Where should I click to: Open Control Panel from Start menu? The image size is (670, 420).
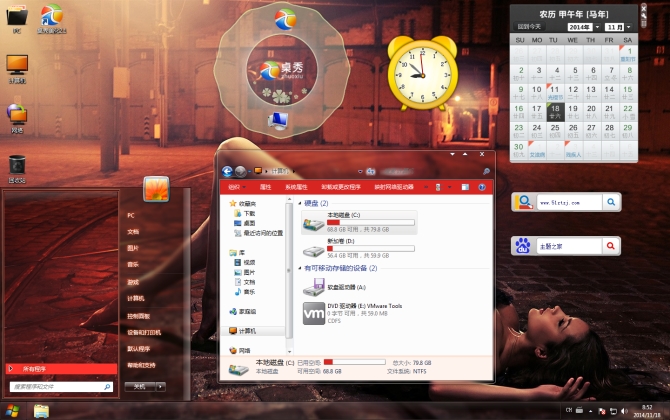(138, 316)
